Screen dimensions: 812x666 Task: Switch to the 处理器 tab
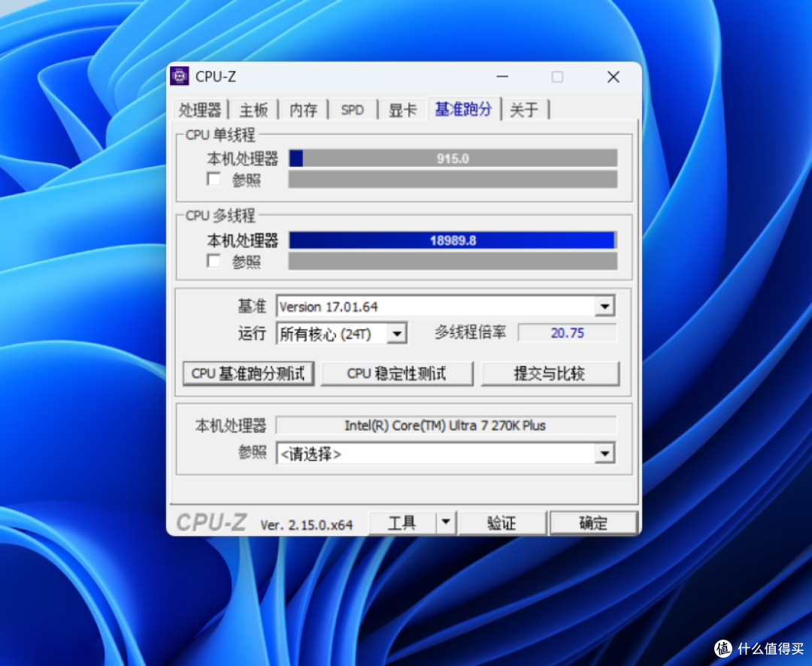[x=200, y=110]
